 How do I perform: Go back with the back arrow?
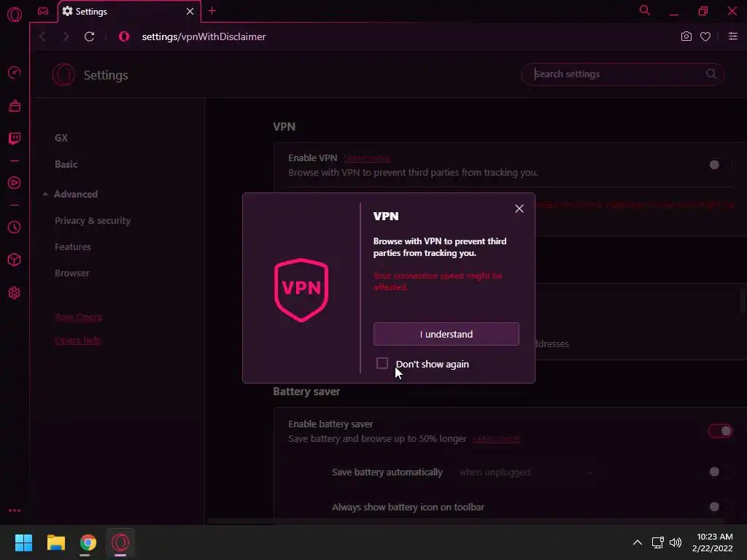(42, 36)
